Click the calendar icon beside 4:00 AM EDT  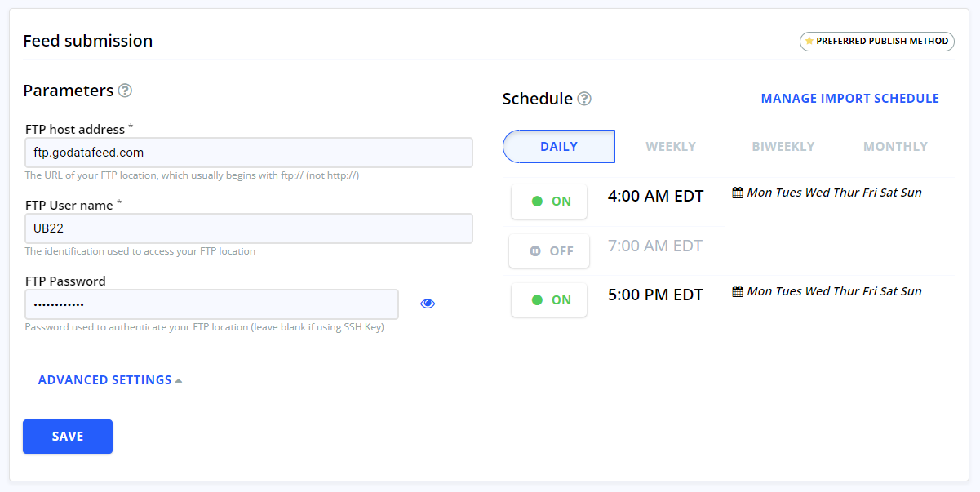[x=738, y=193]
